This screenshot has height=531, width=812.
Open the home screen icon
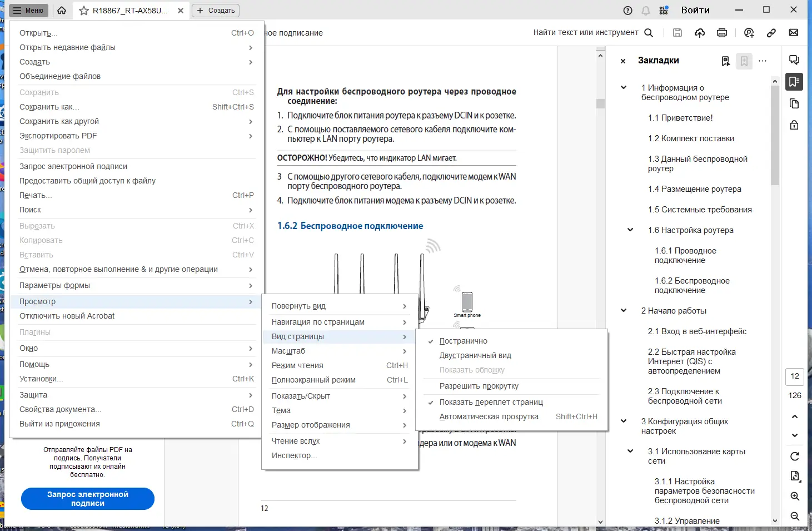click(62, 11)
